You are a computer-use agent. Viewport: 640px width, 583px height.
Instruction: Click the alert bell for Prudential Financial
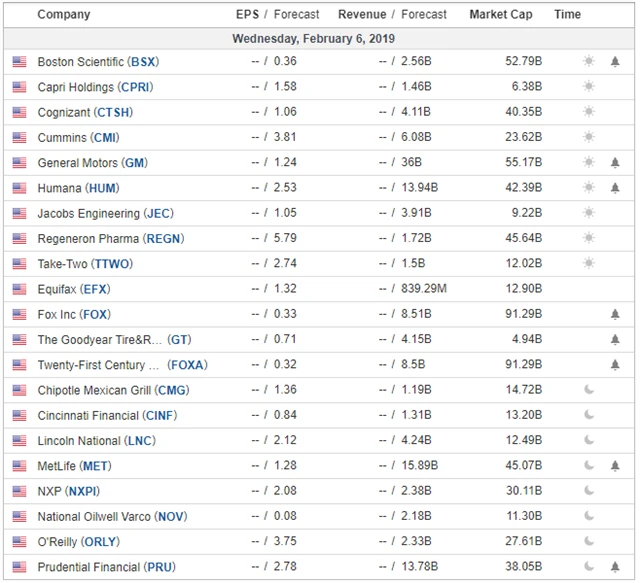(615, 566)
